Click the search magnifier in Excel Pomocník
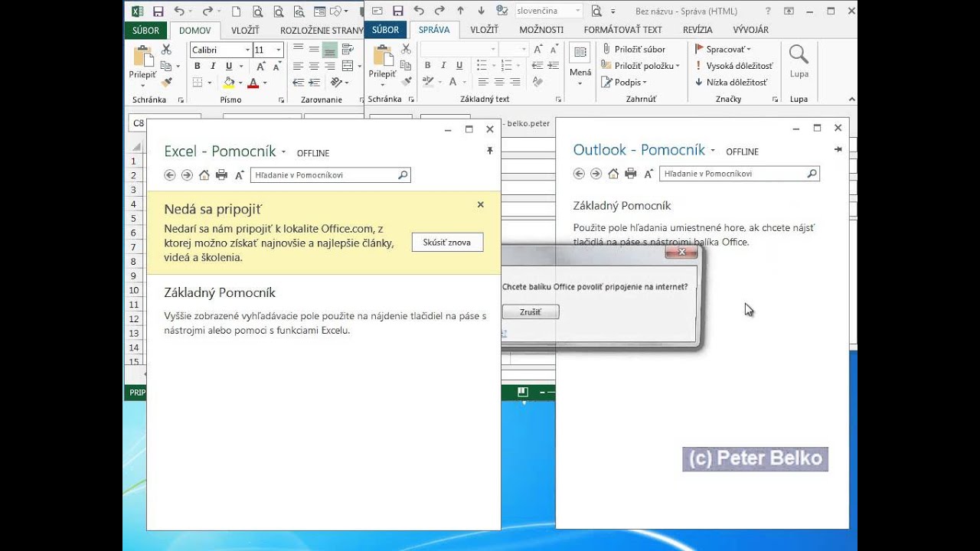Screen dimensions: 980x551 (x=403, y=175)
